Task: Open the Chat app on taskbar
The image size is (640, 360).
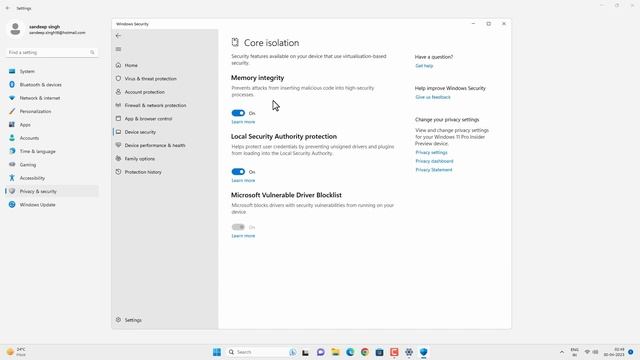Action: 320,352
